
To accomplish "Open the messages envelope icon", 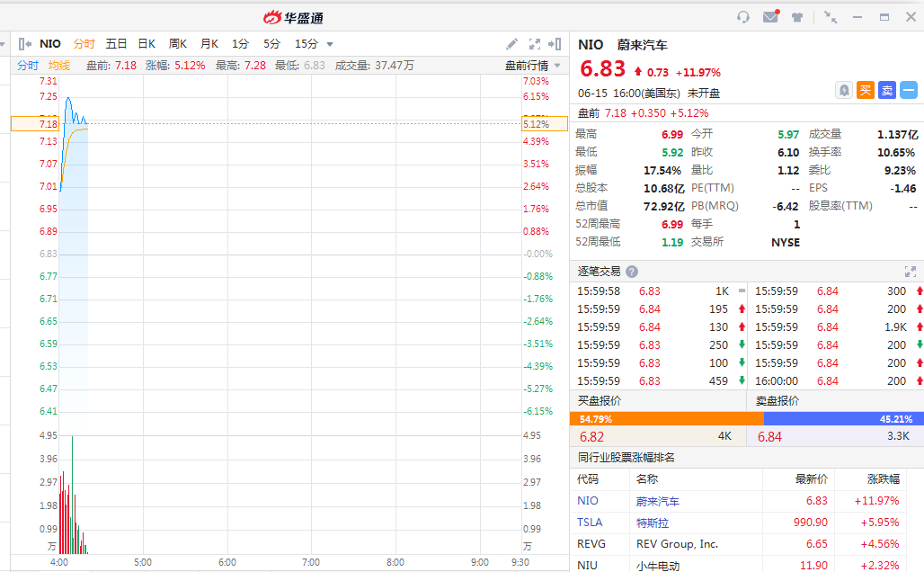I will 770,17.
